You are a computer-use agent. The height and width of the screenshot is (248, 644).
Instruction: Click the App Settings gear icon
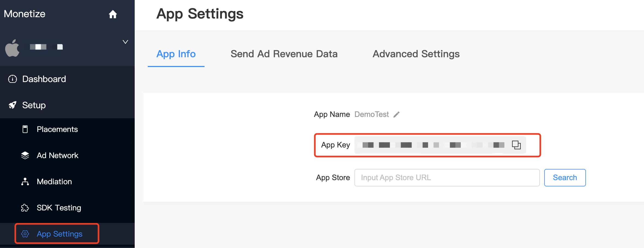[x=25, y=234]
